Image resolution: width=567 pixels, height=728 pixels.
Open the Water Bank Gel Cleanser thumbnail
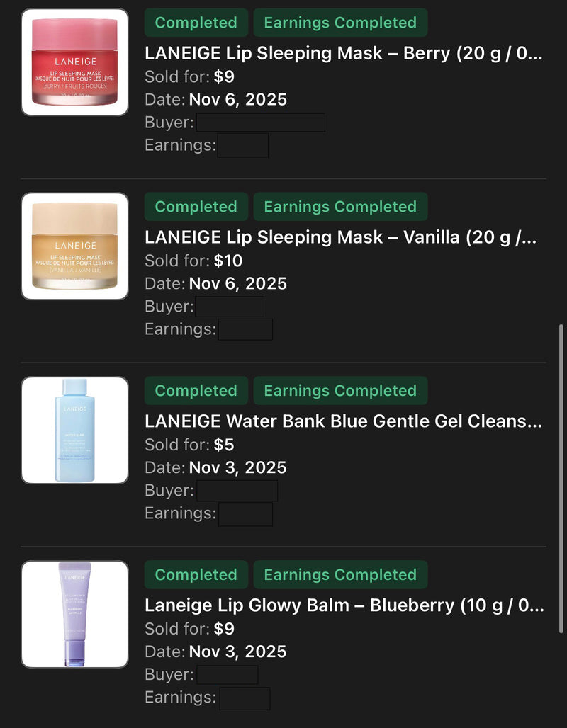(74, 431)
